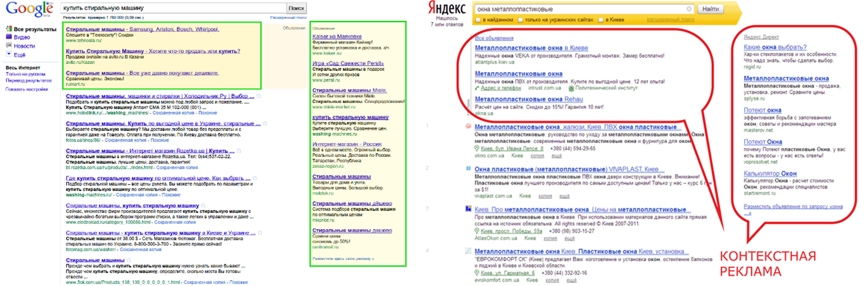Open the Потеют окна masterov.net ad
Viewport: 868px width, 286px height.
click(763, 110)
